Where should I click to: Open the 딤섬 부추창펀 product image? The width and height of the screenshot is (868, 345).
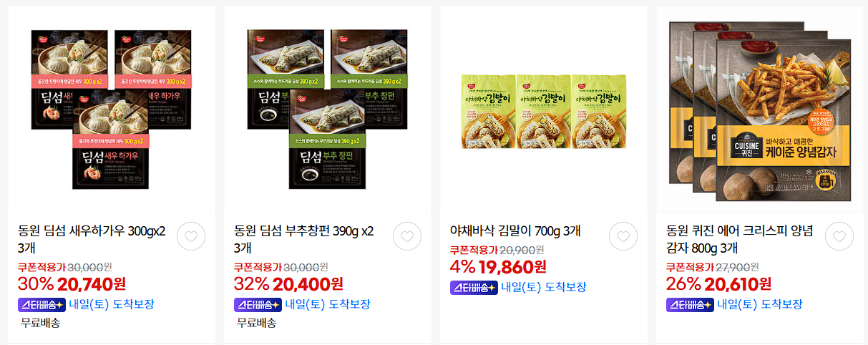(328, 110)
